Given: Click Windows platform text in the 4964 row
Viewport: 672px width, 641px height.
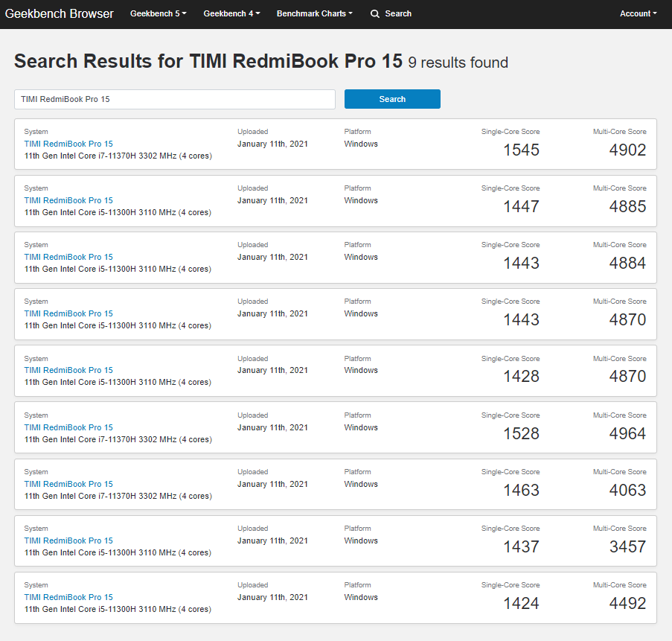Looking at the screenshot, I should 361,427.
